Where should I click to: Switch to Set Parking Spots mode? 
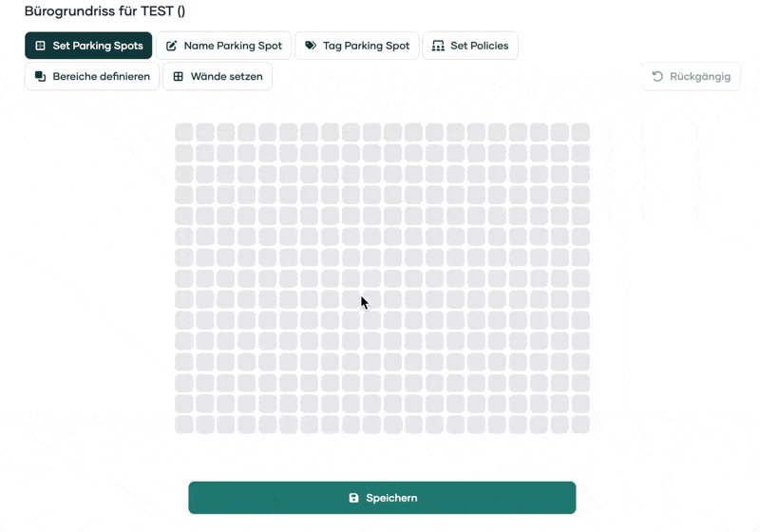[x=98, y=46]
